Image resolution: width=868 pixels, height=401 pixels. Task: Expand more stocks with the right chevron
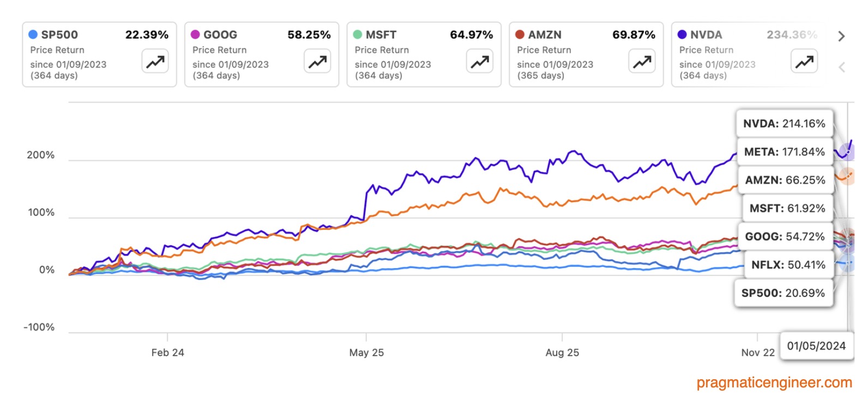coord(841,37)
